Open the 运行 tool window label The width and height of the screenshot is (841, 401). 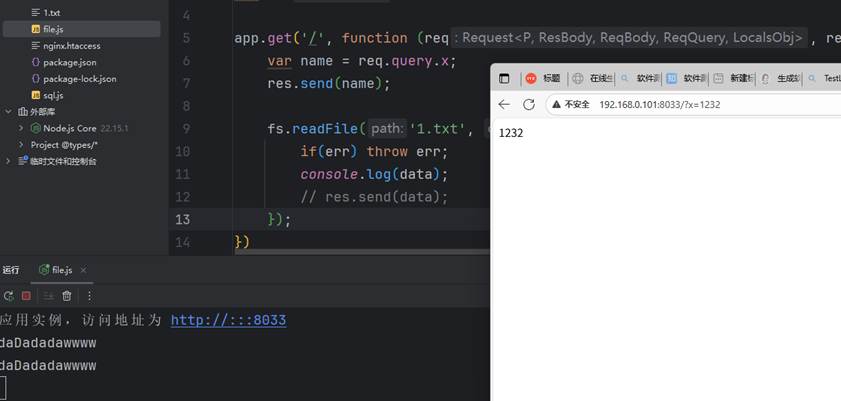coord(11,270)
